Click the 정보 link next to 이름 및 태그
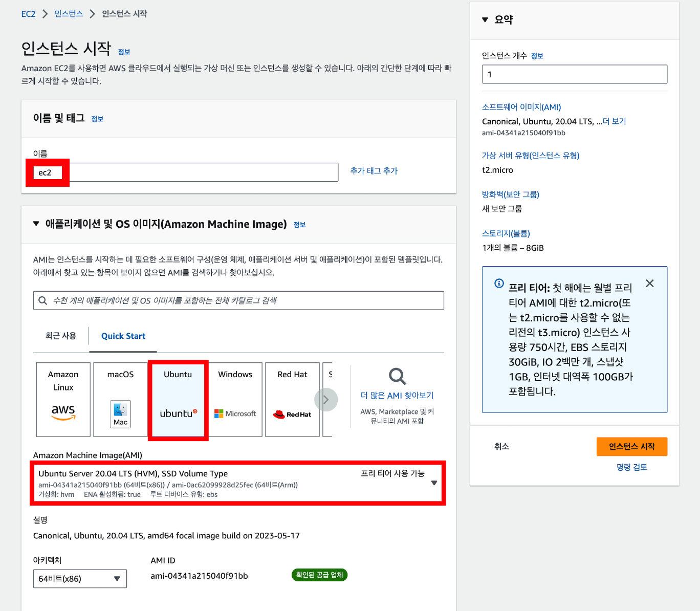700x611 pixels. pos(97,119)
